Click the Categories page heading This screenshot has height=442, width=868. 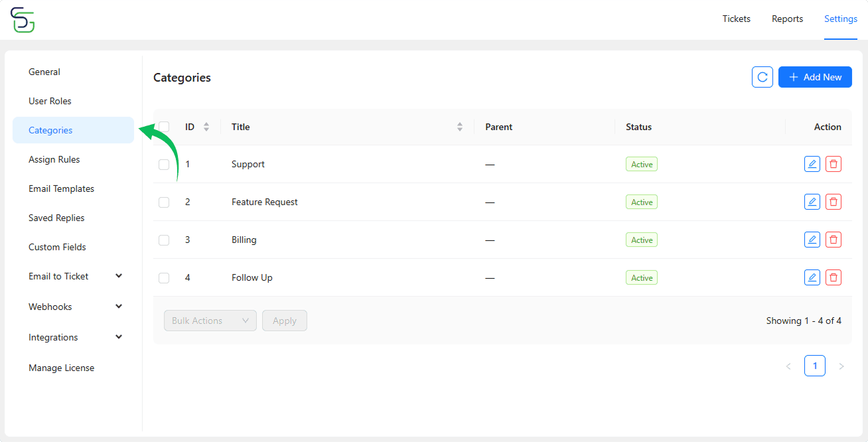click(x=182, y=78)
